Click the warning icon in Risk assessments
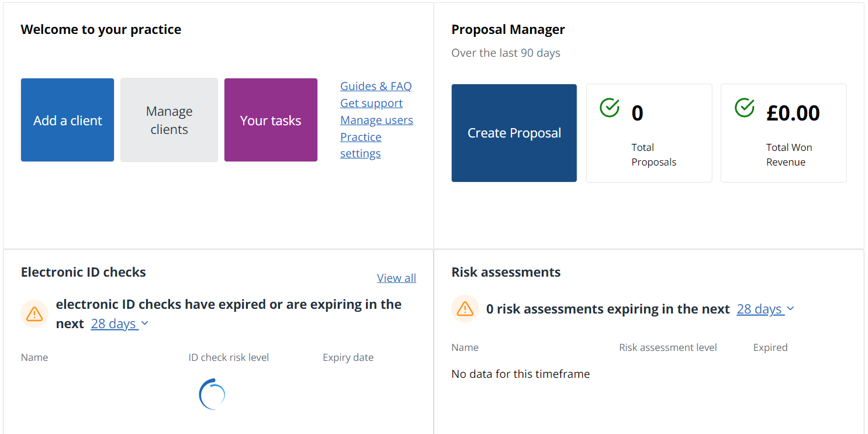The width and height of the screenshot is (868, 434). [465, 309]
